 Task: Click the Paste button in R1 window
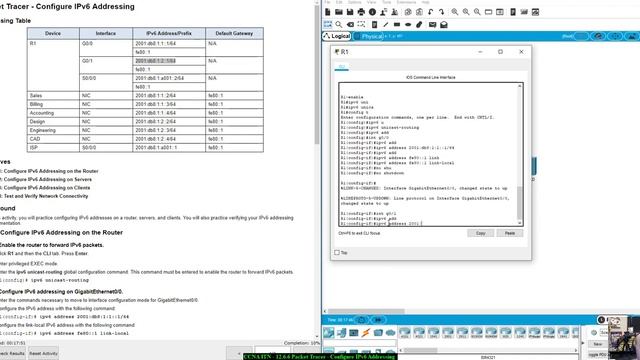pyautogui.click(x=510, y=233)
